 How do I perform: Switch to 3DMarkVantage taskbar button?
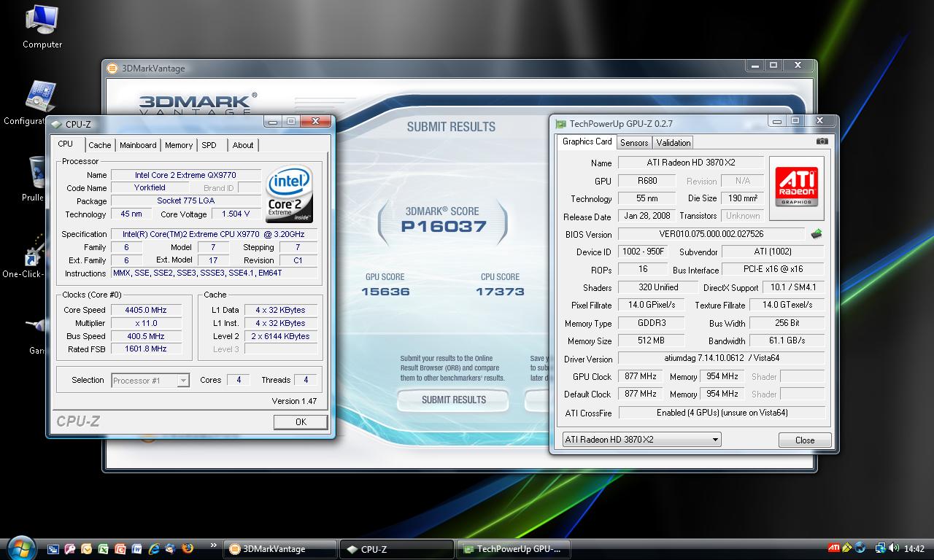[x=280, y=549]
